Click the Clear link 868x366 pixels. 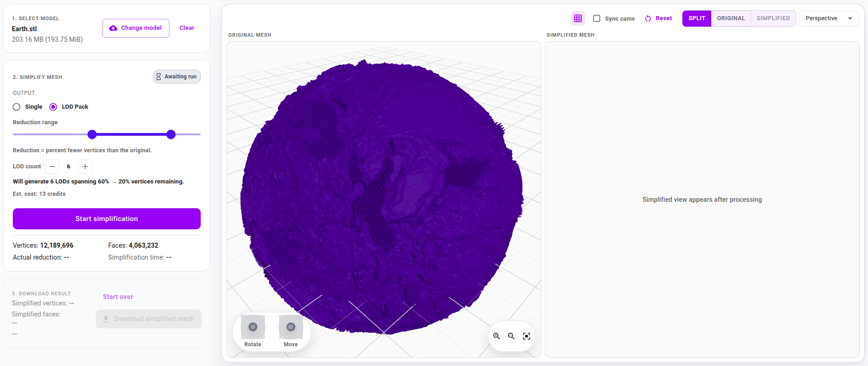click(187, 28)
